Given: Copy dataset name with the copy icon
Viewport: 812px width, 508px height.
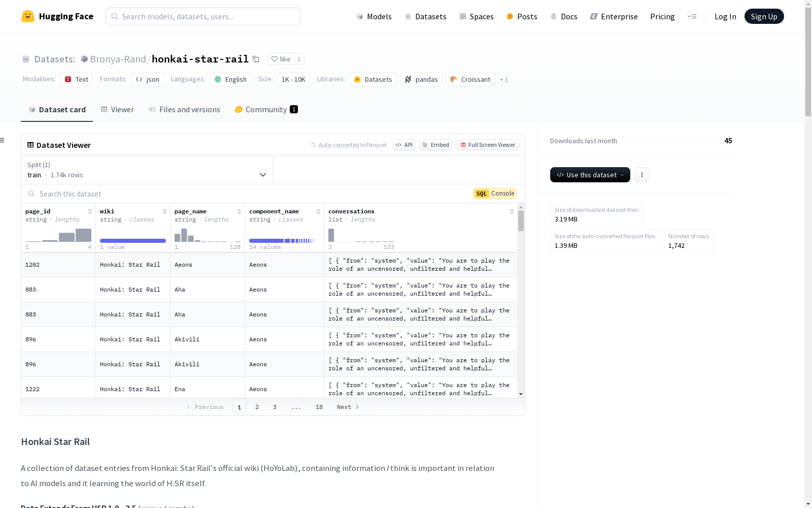Looking at the screenshot, I should (256, 59).
